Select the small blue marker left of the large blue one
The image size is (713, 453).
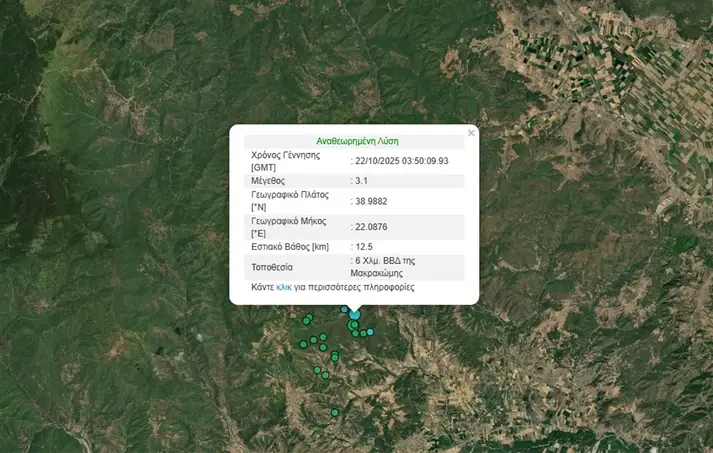pyautogui.click(x=346, y=310)
